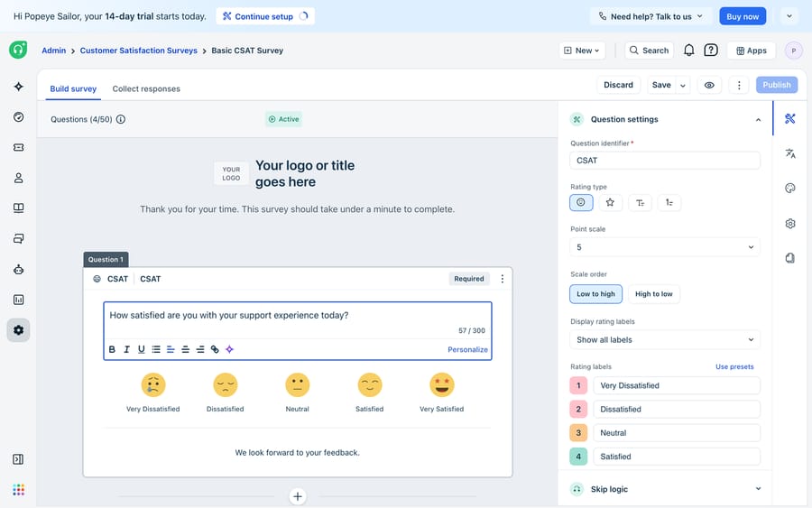The image size is (812, 508).
Task: Click Publish button
Action: click(777, 85)
